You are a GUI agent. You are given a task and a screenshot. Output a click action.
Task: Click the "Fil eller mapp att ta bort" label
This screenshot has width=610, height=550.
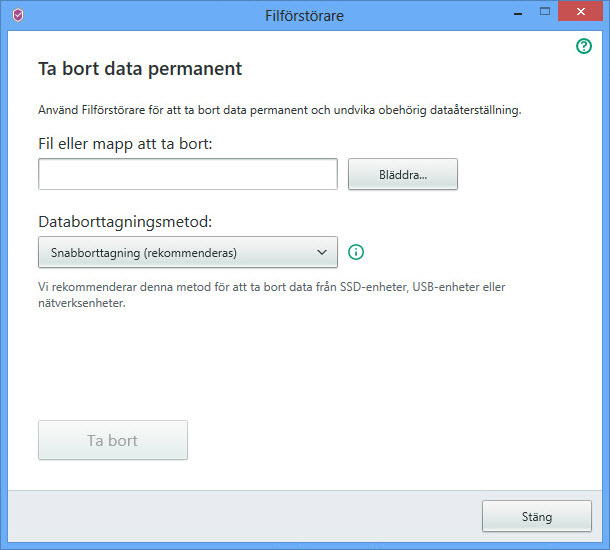[x=126, y=143]
